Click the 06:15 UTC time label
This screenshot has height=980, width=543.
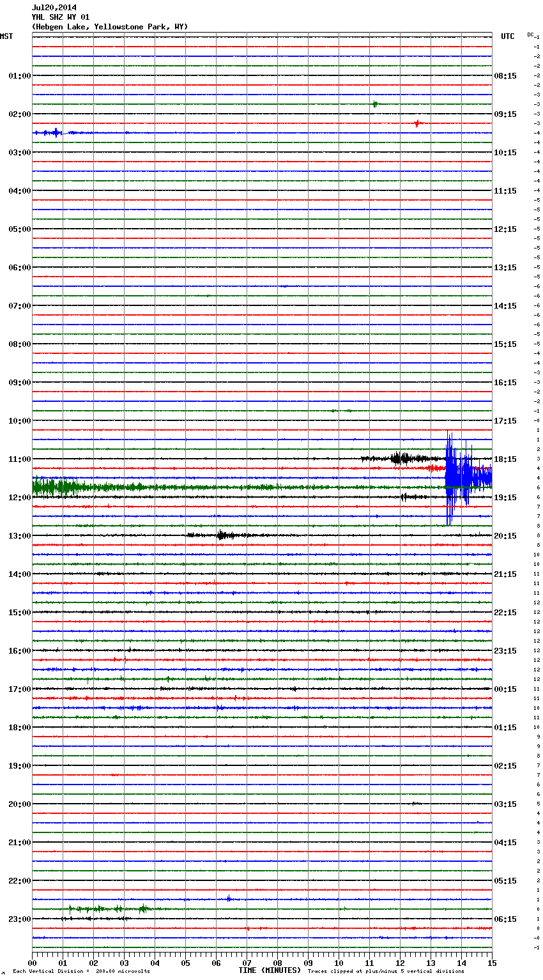tap(505, 919)
